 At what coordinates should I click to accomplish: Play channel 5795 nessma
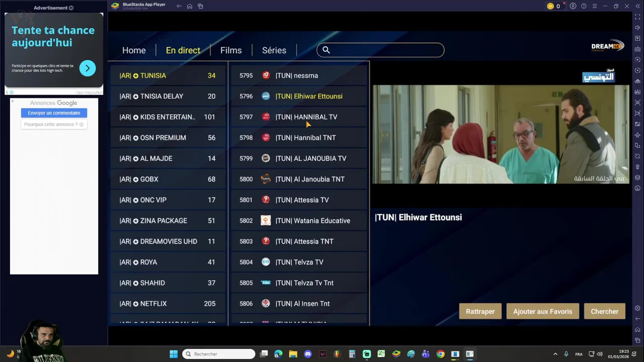coord(299,75)
